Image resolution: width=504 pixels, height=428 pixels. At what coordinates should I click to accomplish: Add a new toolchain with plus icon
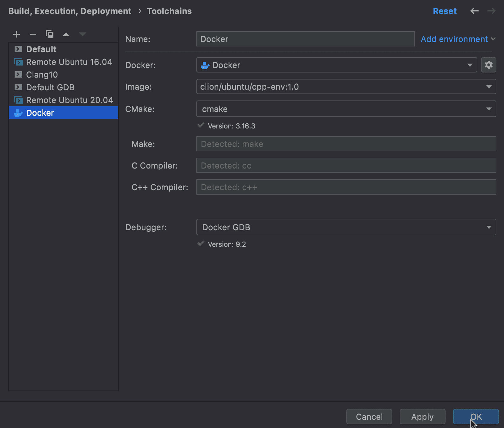pos(17,34)
